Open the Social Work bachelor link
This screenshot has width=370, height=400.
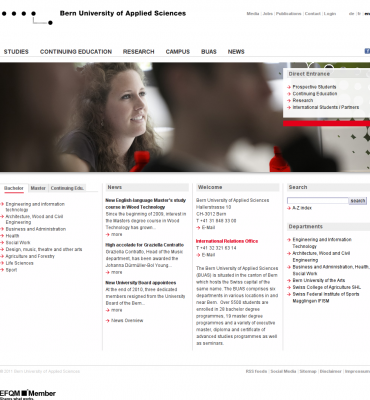(x=18, y=243)
